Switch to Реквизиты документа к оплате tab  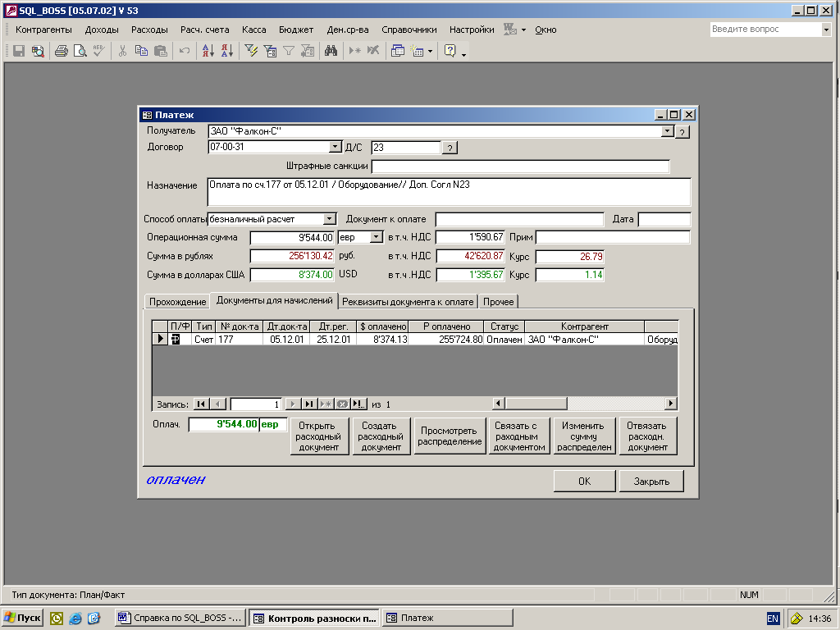408,302
